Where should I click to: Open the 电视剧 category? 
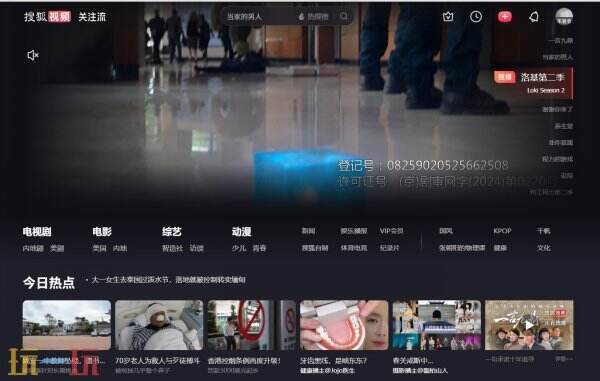pos(37,231)
